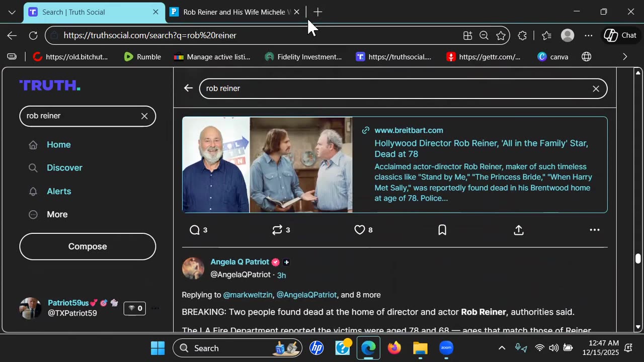The image size is (644, 362).
Task: Click the globe bookmark icon
Action: point(586,57)
